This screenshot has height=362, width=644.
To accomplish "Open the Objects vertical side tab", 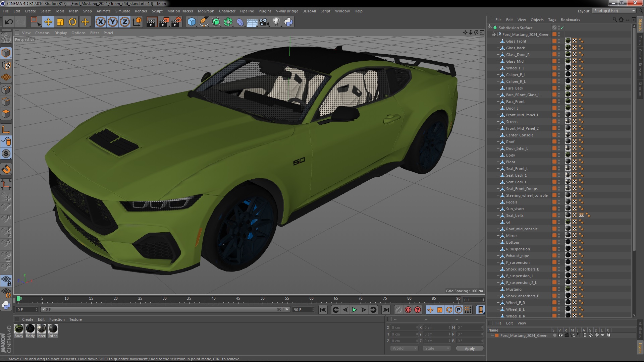I will [x=640, y=25].
